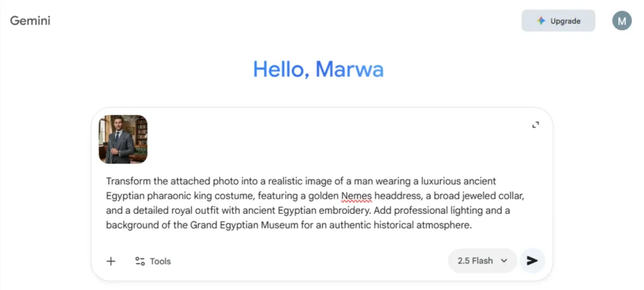
Task: Click the Upgrade button label
Action: (x=565, y=21)
